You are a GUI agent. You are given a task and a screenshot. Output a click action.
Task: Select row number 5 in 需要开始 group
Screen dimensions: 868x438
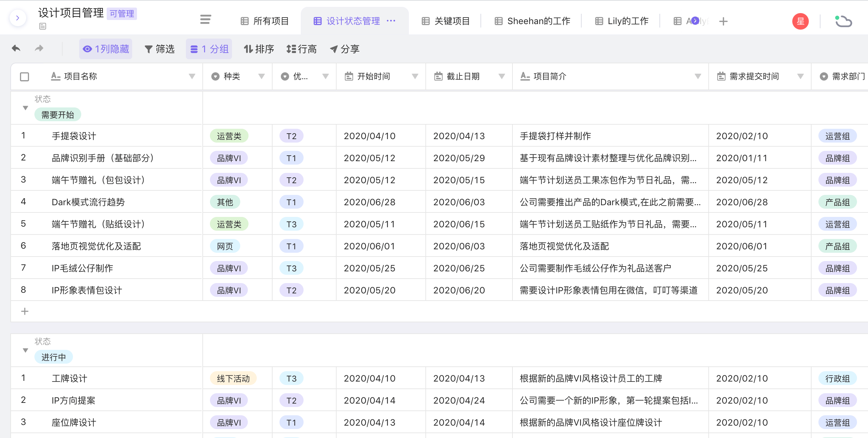tap(23, 224)
